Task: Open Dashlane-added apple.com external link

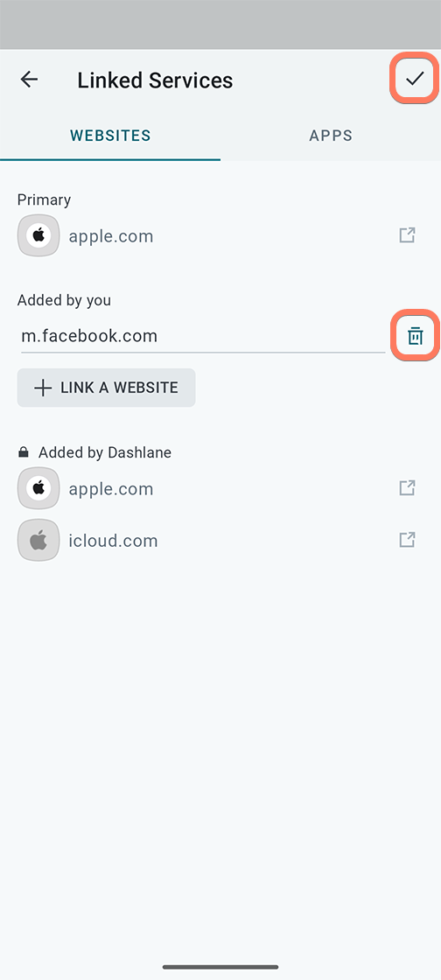Action: (407, 487)
